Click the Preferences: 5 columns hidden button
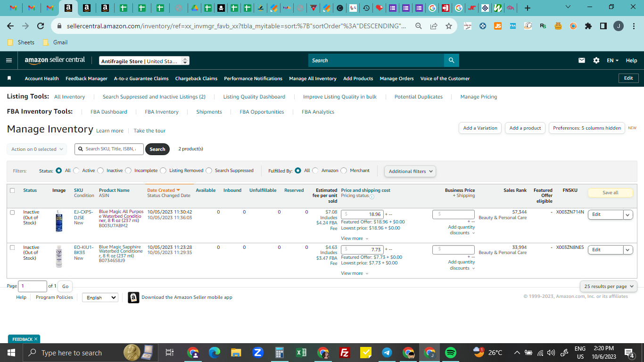 587,128
